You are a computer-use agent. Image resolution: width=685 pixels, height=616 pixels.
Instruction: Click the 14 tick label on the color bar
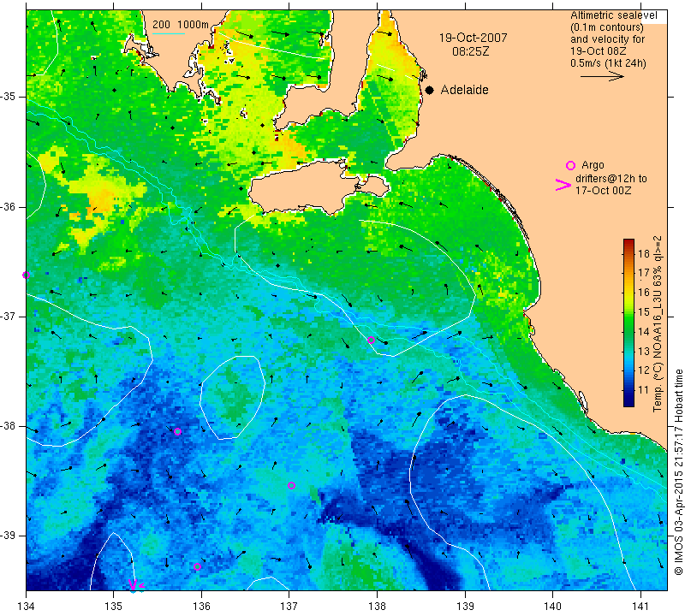click(x=644, y=331)
